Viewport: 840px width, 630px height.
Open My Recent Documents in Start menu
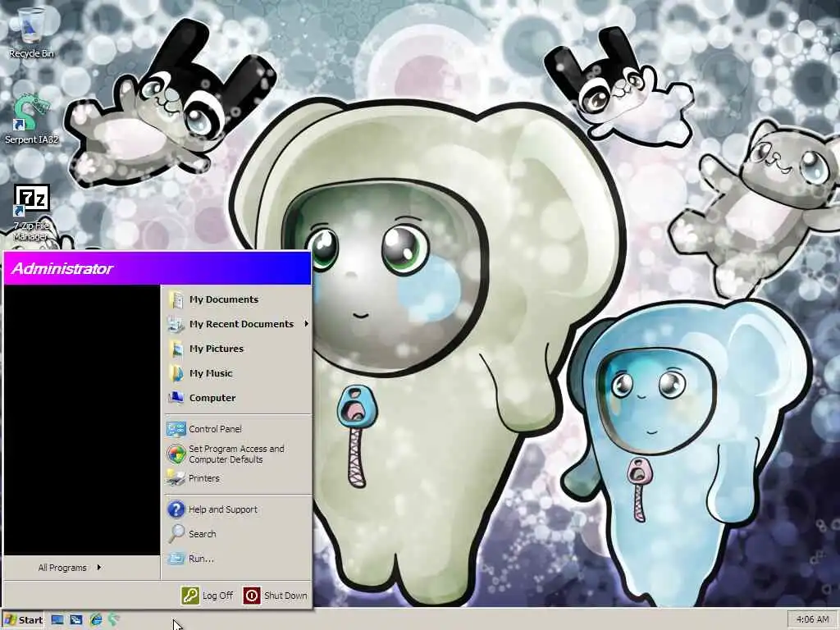pyautogui.click(x=237, y=324)
